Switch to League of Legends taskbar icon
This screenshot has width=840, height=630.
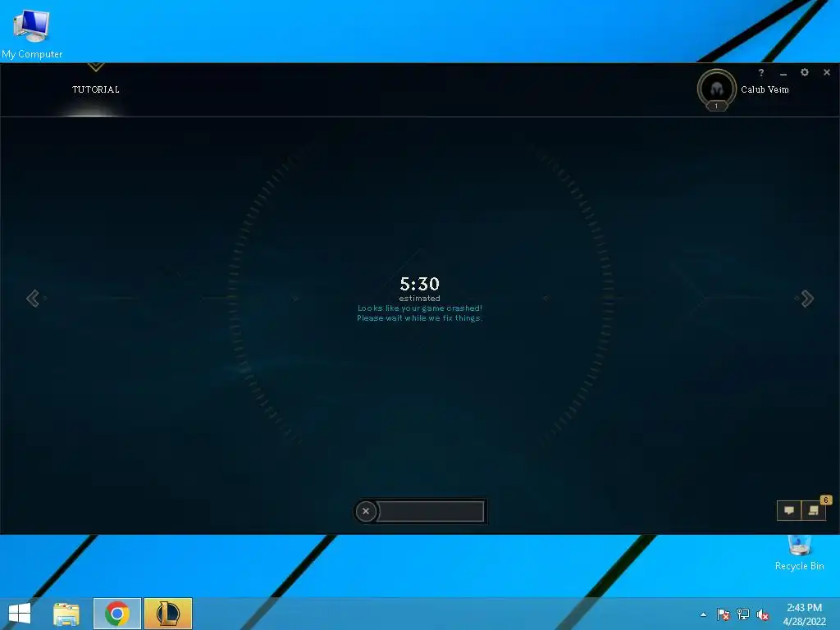click(x=168, y=614)
